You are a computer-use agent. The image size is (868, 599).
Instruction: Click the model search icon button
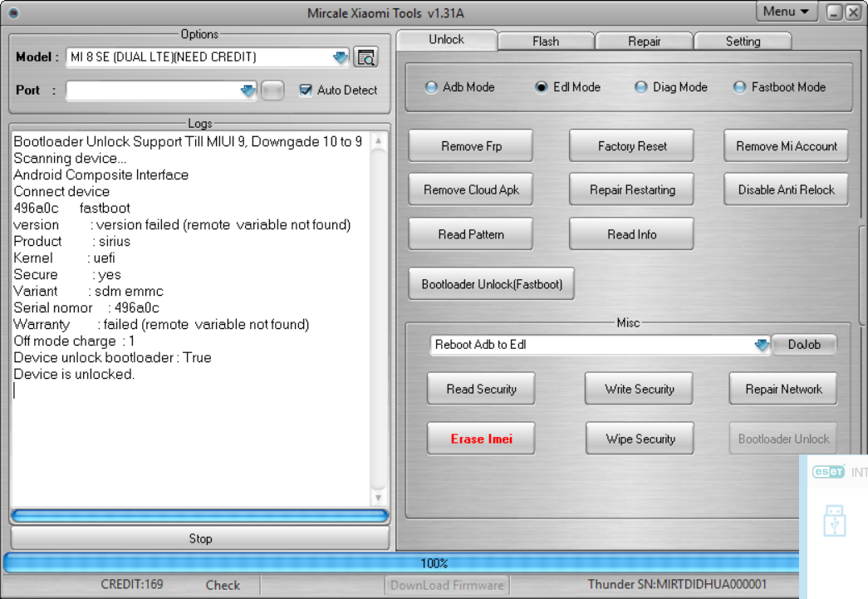(365, 57)
